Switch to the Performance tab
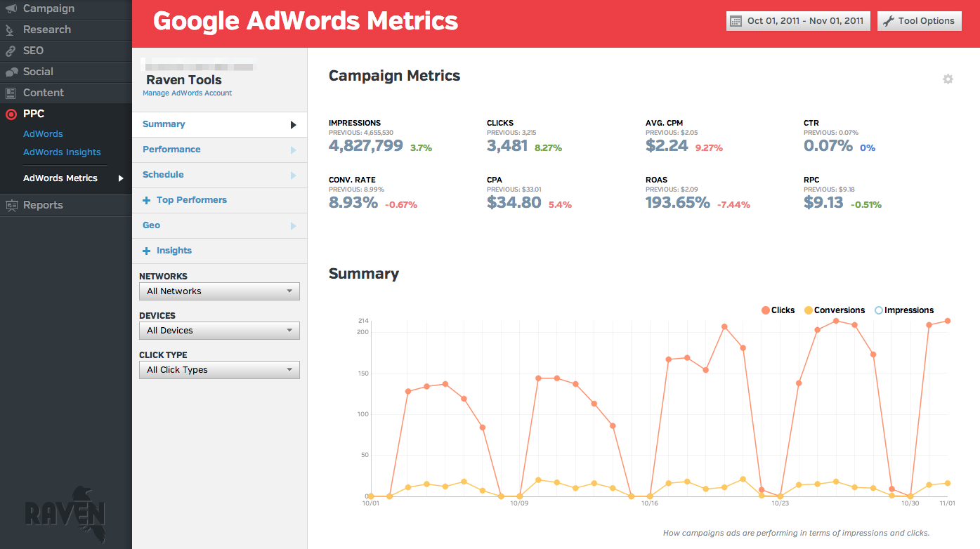This screenshot has height=549, width=980. pos(219,150)
